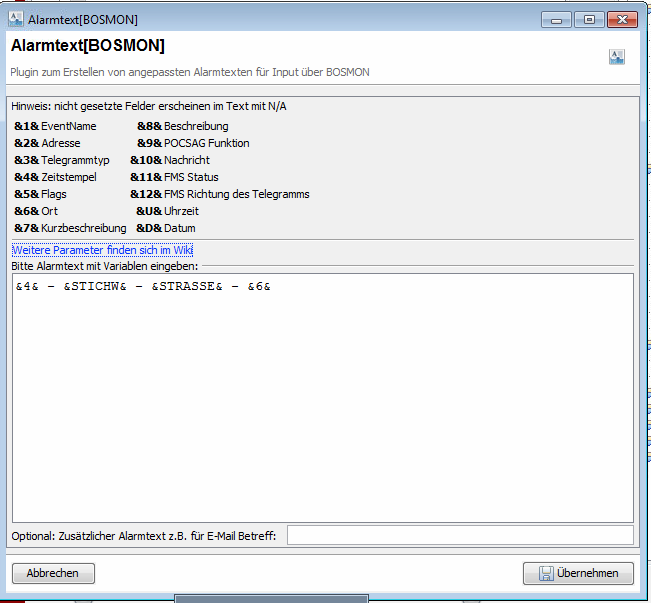Click the 'Bitte Alarmtext mit Variablen eingeben' label
This screenshot has height=603, width=651.
[105, 266]
